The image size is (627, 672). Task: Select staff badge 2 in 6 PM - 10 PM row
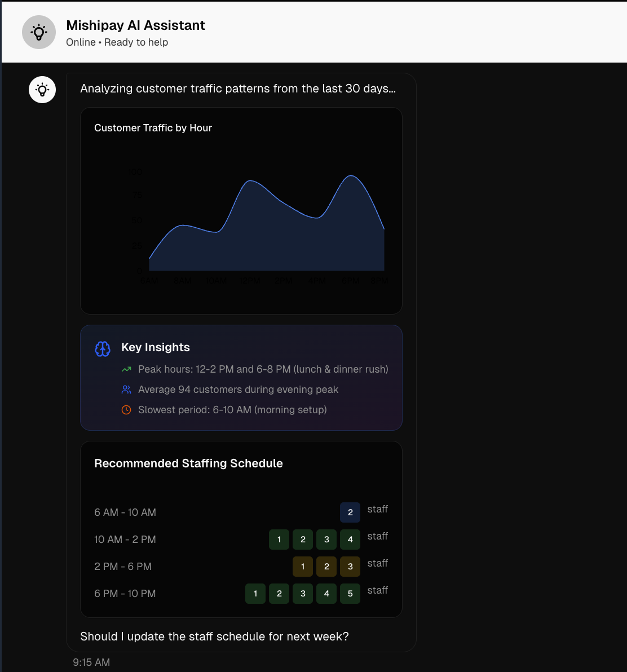click(x=279, y=594)
